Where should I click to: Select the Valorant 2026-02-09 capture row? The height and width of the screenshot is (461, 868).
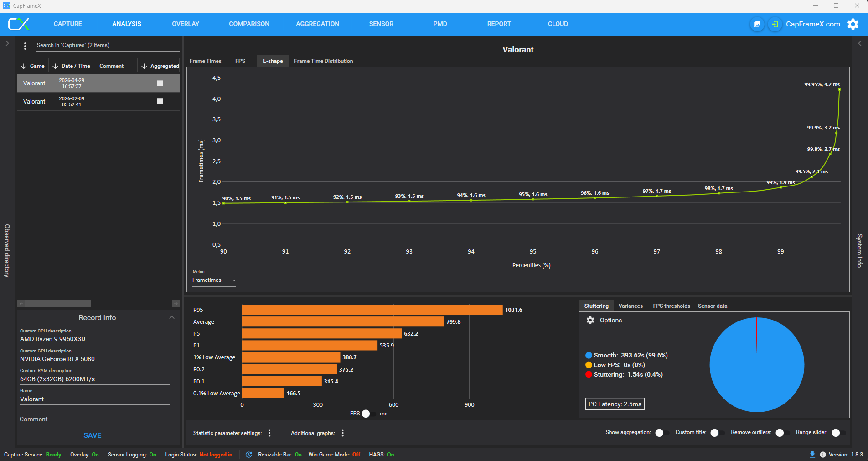98,102
